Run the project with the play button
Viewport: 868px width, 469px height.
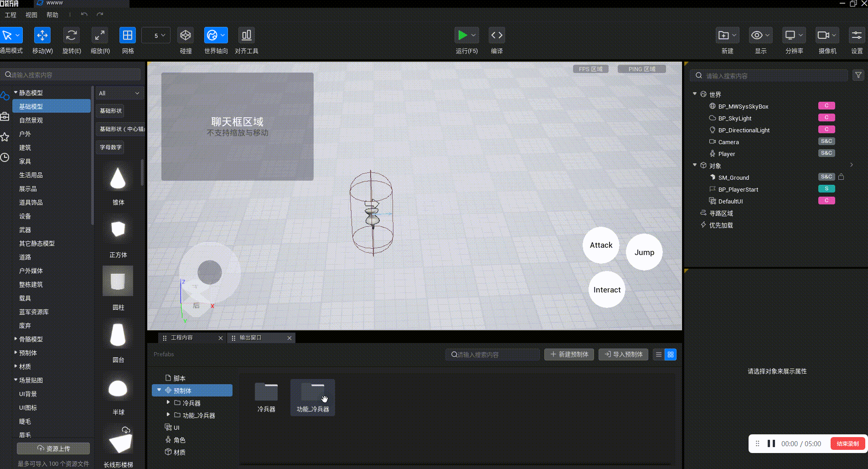462,36
